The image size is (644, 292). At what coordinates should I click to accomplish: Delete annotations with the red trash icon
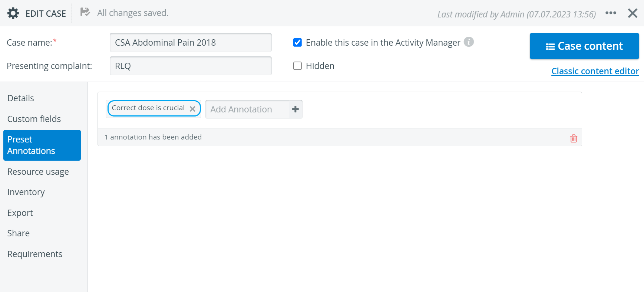coord(574,138)
